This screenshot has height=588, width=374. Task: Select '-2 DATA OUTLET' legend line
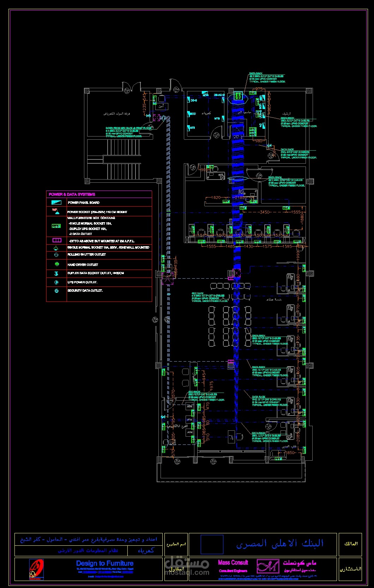pyautogui.click(x=80, y=234)
